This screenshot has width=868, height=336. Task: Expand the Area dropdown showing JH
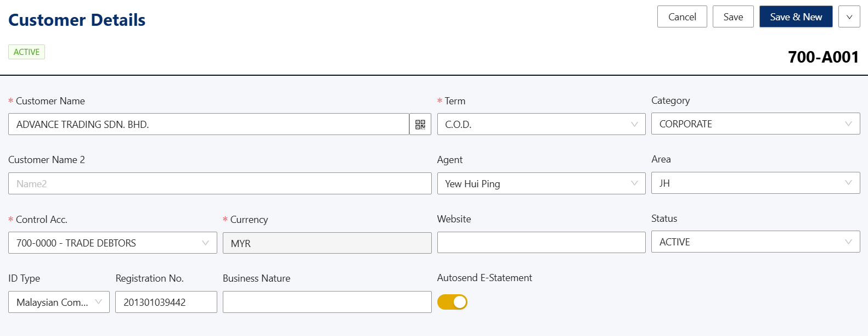pyautogui.click(x=755, y=183)
